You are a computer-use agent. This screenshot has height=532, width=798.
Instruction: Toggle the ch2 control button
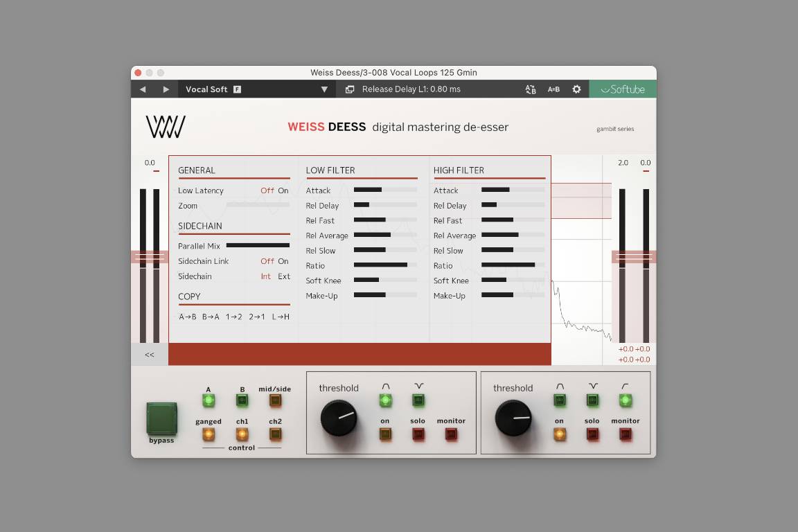click(x=275, y=434)
